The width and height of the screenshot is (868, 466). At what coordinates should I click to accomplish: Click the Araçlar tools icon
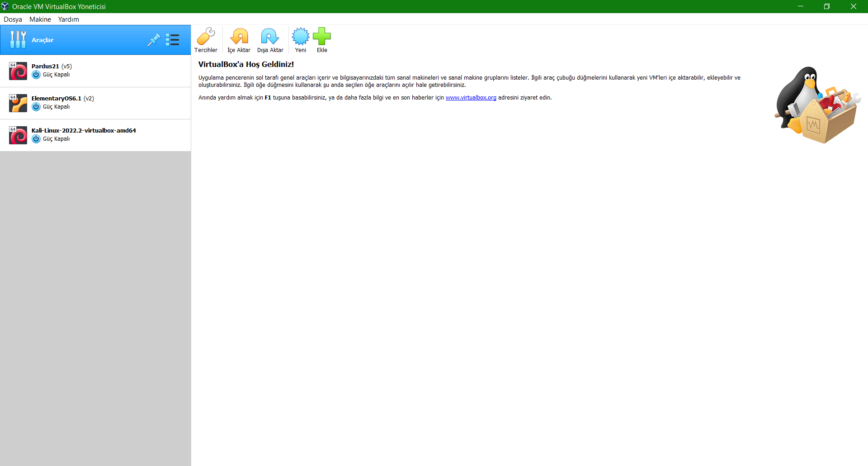(x=18, y=40)
